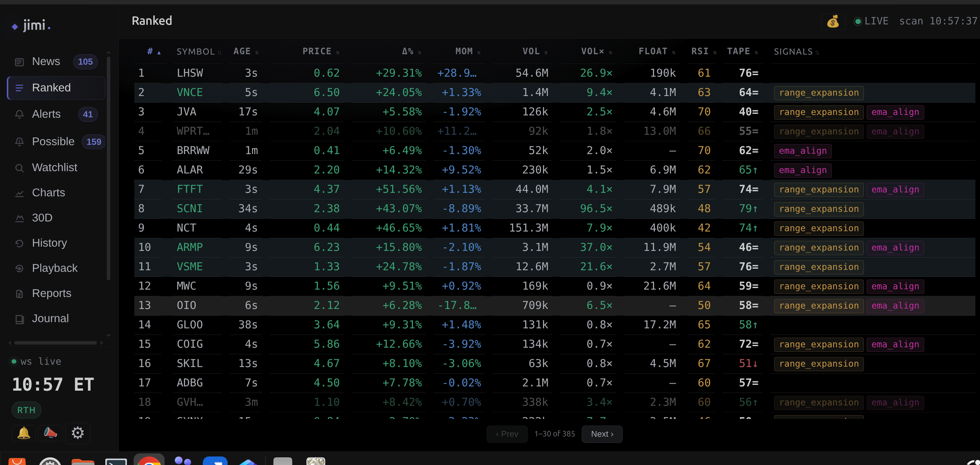Click the OIO symbol row
The width and height of the screenshot is (980, 465).
(x=554, y=305)
